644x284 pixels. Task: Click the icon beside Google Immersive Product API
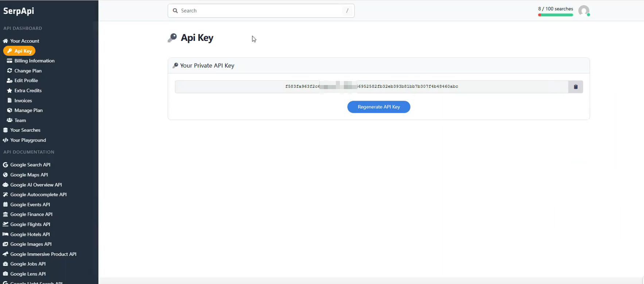point(5,254)
